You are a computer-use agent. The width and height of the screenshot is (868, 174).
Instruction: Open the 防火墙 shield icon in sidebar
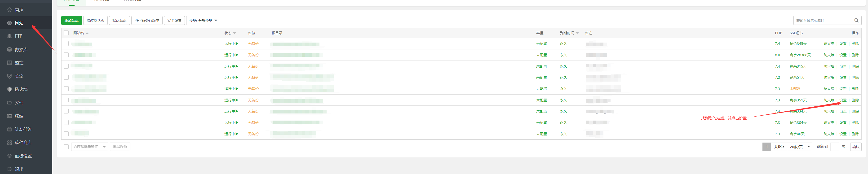9,89
